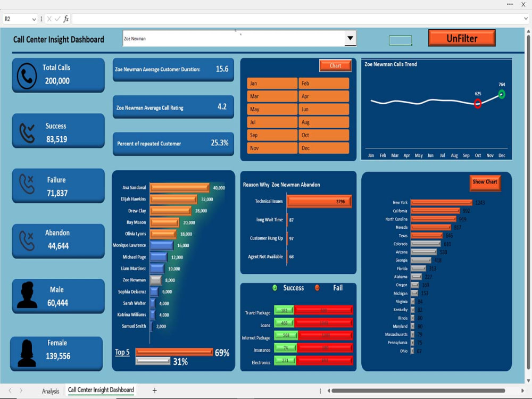Image resolution: width=532 pixels, height=399 pixels.
Task: Open the Insert Function fx icon
Action: click(x=66, y=19)
